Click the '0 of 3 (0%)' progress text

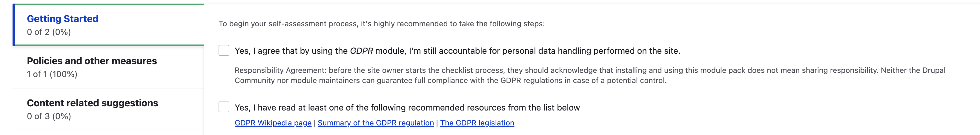(49, 116)
